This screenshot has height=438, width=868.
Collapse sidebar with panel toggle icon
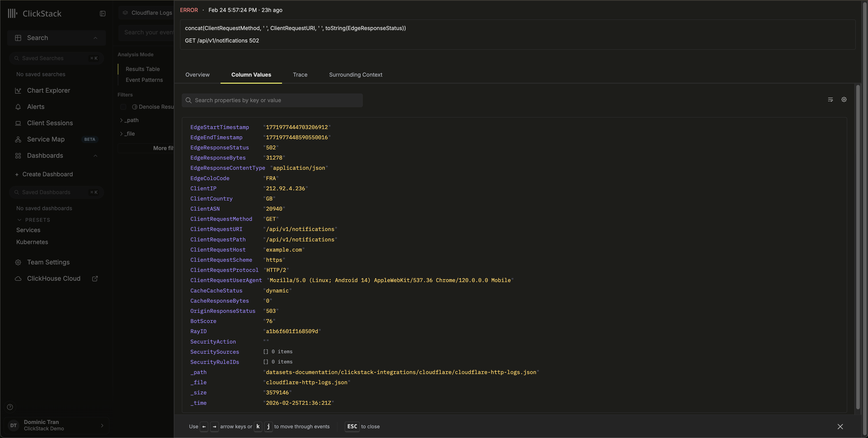102,14
